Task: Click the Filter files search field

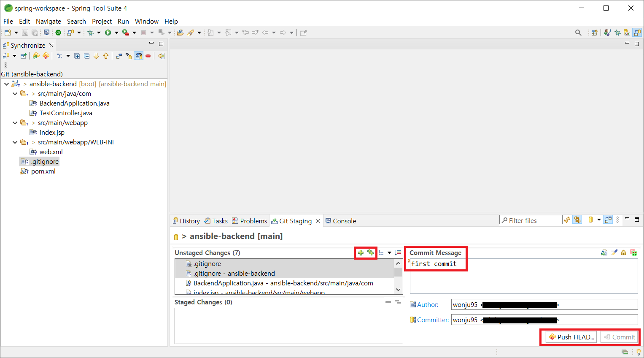Action: pyautogui.click(x=531, y=220)
